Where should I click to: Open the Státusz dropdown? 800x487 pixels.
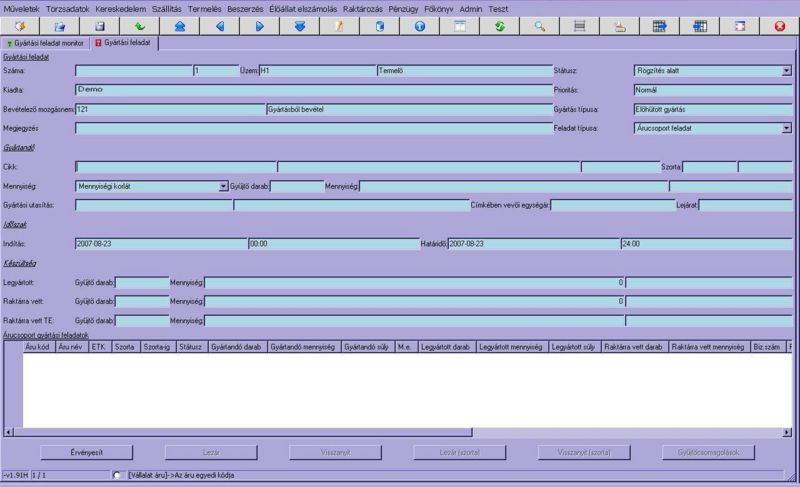tap(785, 71)
